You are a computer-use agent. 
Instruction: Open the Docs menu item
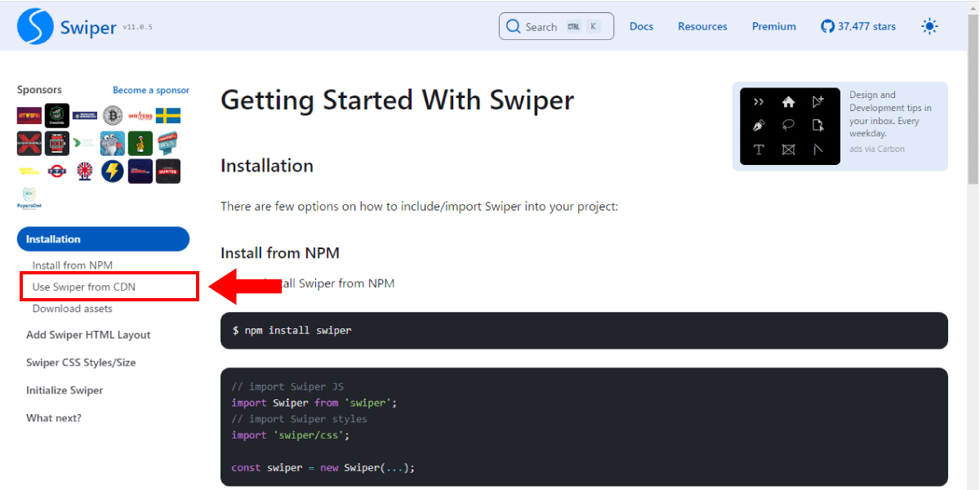click(x=641, y=26)
